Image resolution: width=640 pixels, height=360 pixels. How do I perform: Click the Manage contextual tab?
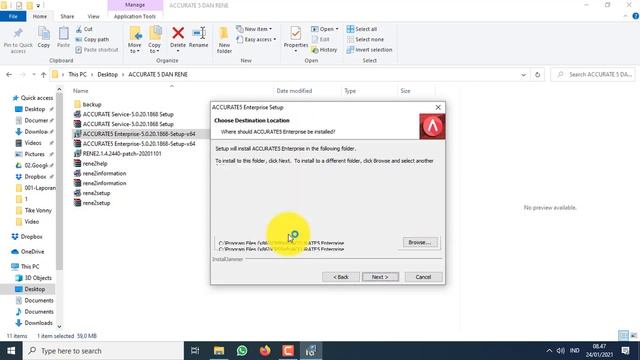[x=135, y=5]
